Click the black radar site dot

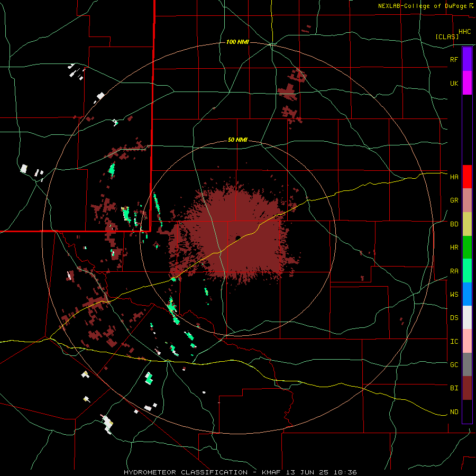238,237
